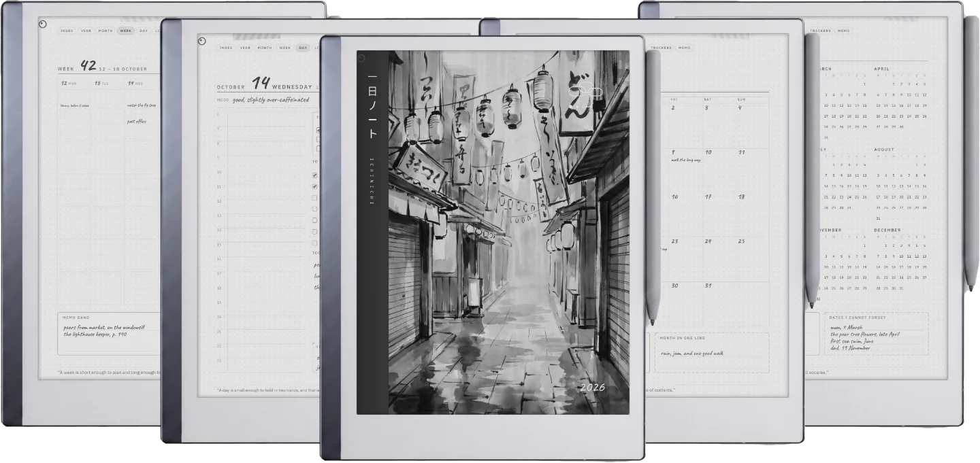
Task: Open day 3 under SAT in month view
Action: 707,107
